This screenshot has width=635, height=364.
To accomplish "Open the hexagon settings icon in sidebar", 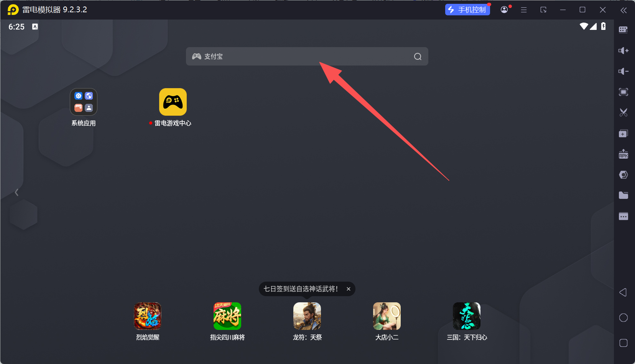I will click(623, 175).
